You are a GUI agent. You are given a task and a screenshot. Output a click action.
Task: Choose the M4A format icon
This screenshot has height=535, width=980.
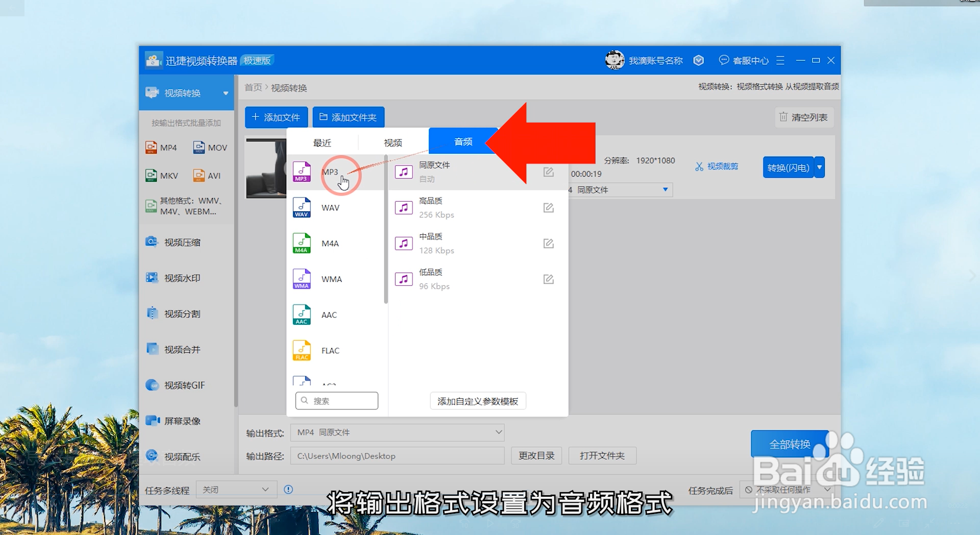302,244
